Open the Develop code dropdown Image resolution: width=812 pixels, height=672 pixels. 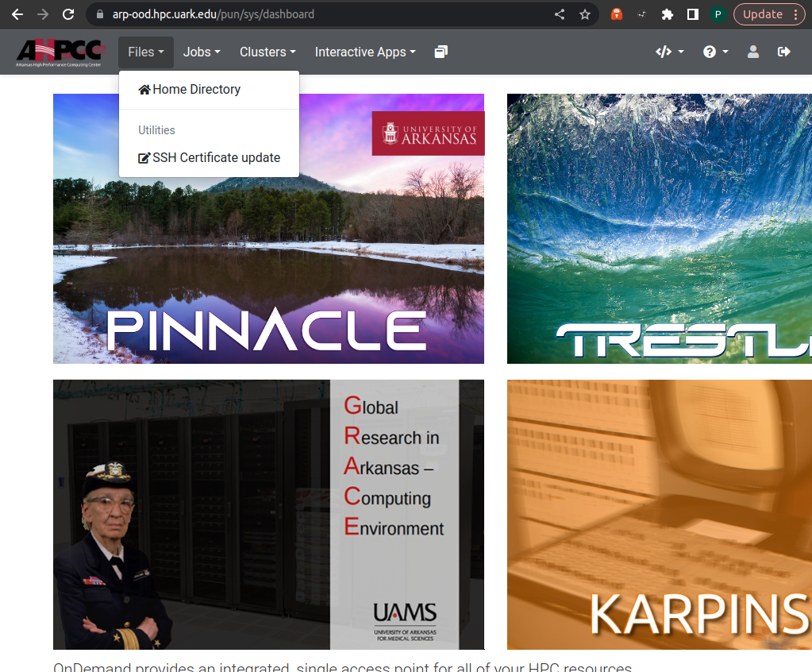pyautogui.click(x=669, y=52)
